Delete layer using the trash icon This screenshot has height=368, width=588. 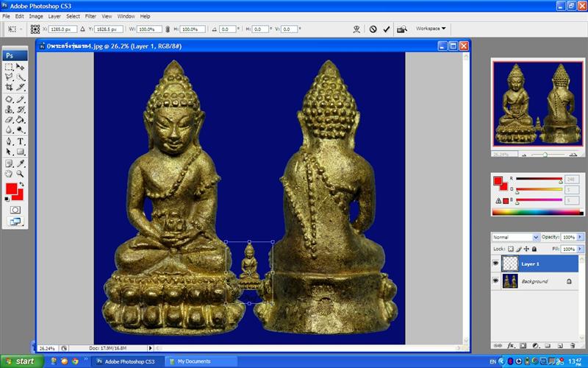click(572, 344)
